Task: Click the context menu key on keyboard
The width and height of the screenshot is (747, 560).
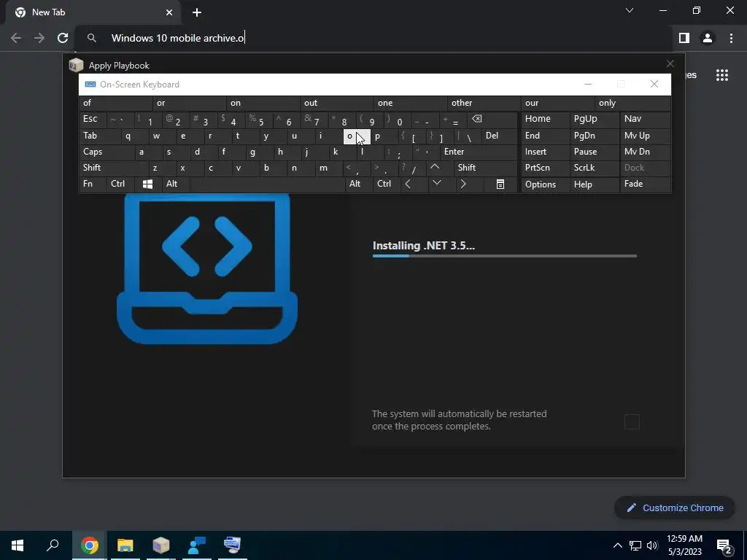Action: [x=500, y=184]
